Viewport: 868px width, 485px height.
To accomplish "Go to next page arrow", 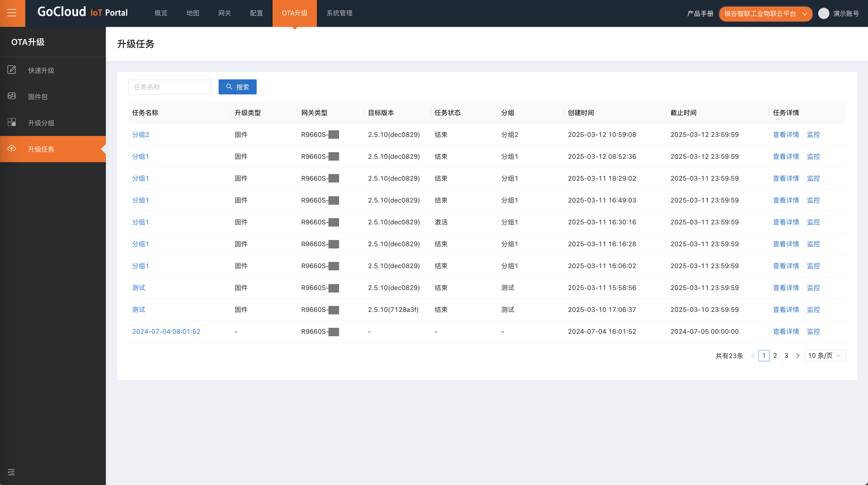I will tap(797, 356).
